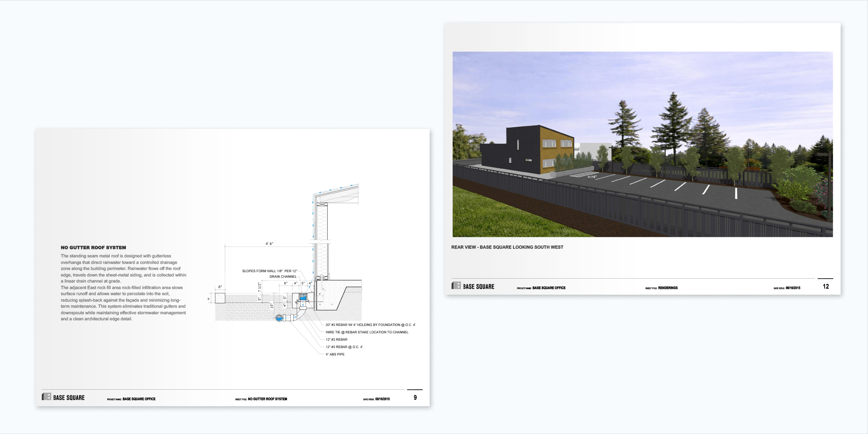868x434 pixels.
Task: Click page number 9
Action: [x=415, y=398]
